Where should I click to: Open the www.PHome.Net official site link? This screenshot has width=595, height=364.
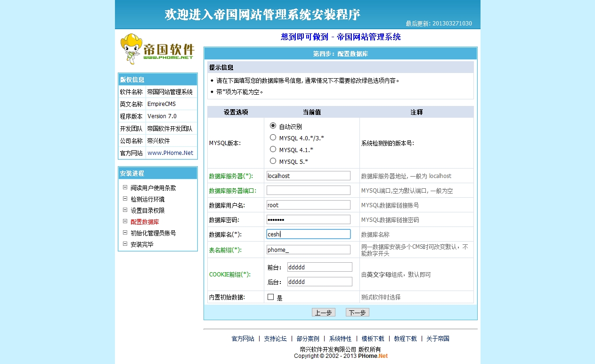coord(171,153)
